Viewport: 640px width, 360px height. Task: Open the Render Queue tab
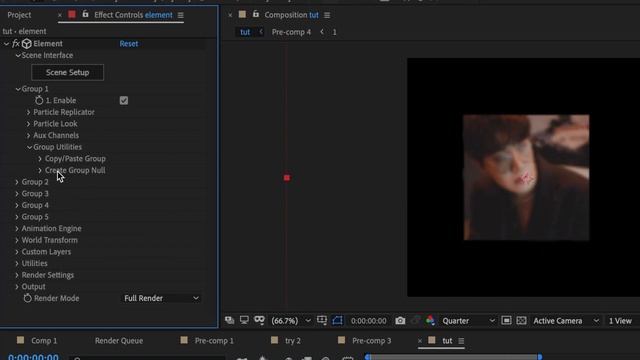[x=119, y=341]
